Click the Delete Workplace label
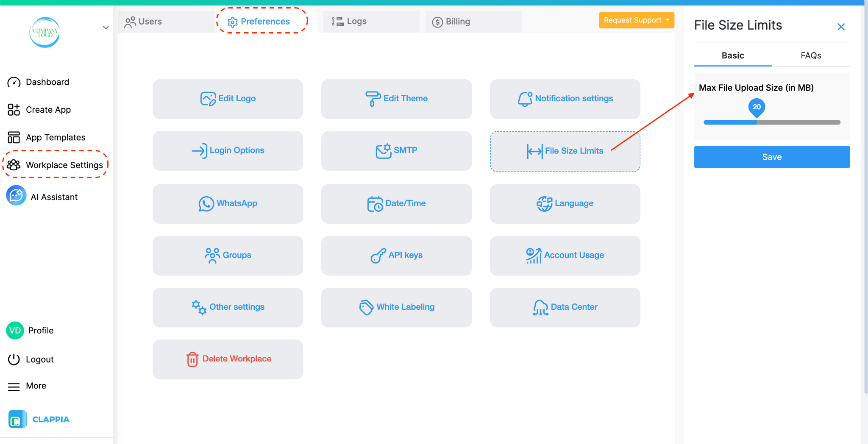Screen dimensions: 868x444 pos(237,359)
